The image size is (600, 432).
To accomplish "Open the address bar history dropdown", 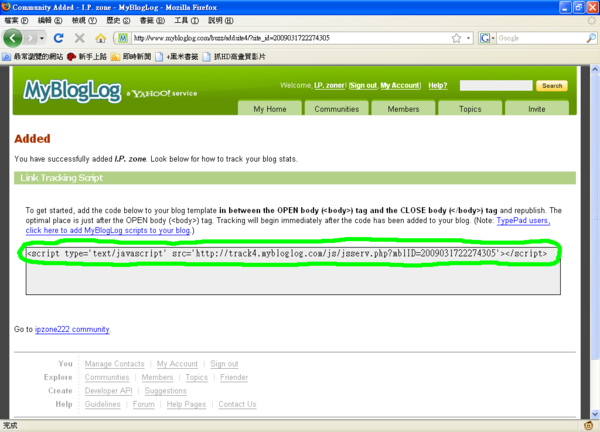I will point(468,38).
